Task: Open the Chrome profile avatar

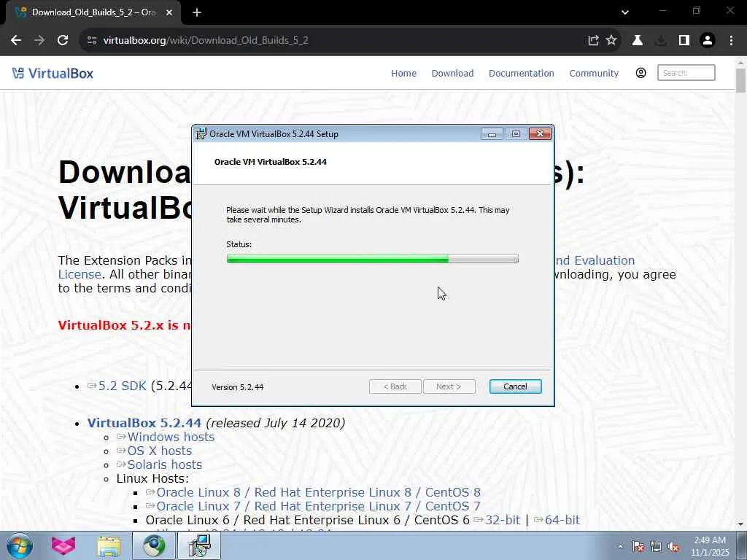Action: (x=708, y=41)
